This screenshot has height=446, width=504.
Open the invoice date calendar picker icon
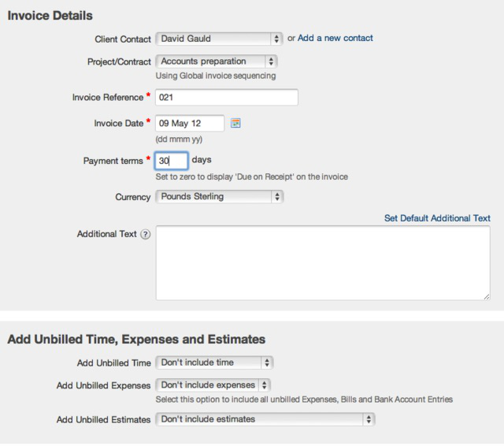tap(235, 123)
